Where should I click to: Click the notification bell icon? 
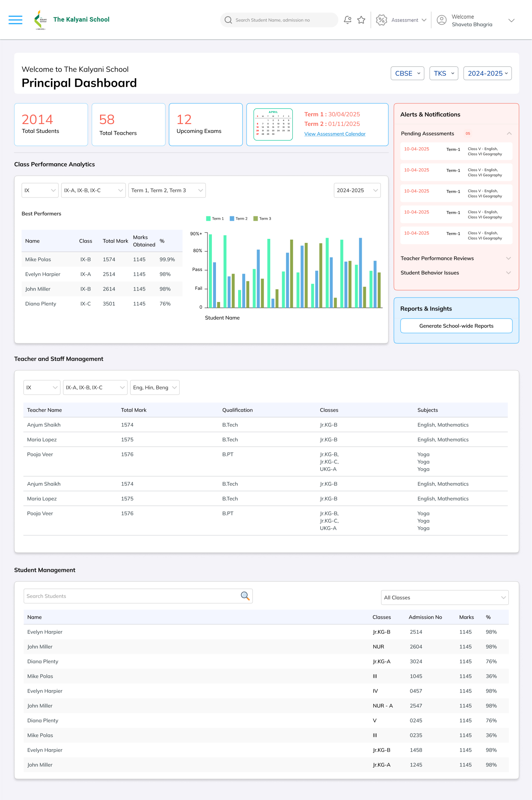pos(347,20)
